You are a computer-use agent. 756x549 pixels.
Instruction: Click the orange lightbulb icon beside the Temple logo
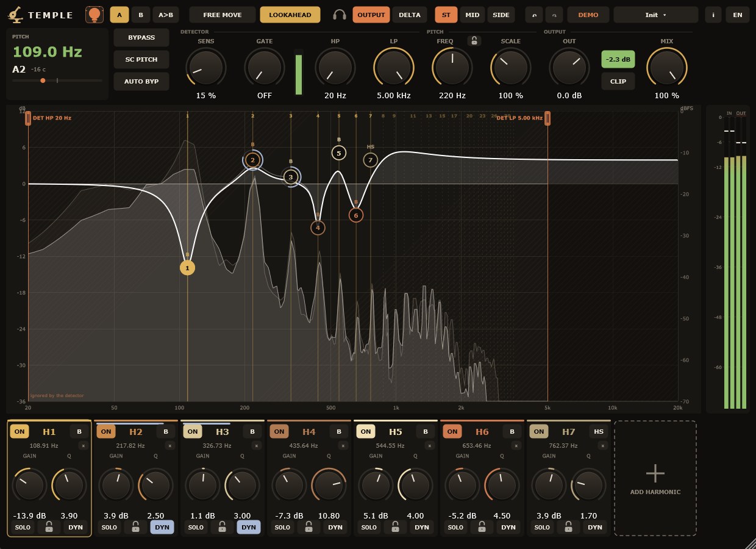[x=94, y=15]
